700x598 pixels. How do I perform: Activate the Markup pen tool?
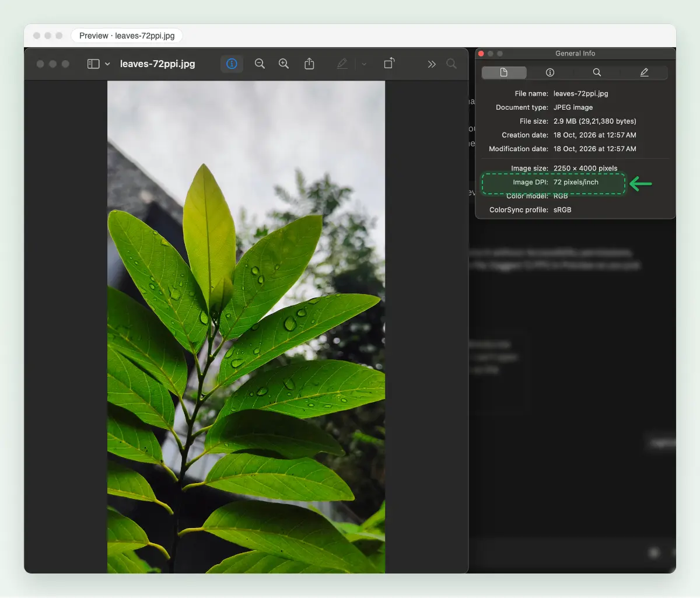click(342, 64)
